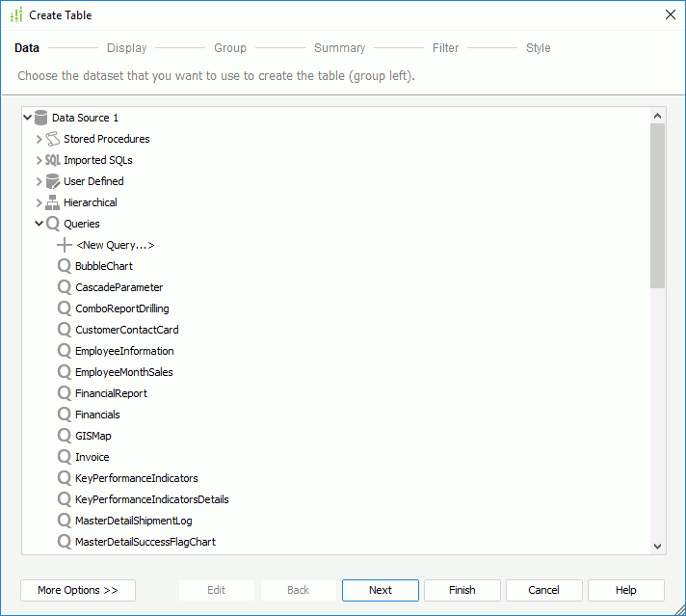The height and width of the screenshot is (616, 686).
Task: Select the MasterDetailShipmentLog query name
Action: coord(134,521)
